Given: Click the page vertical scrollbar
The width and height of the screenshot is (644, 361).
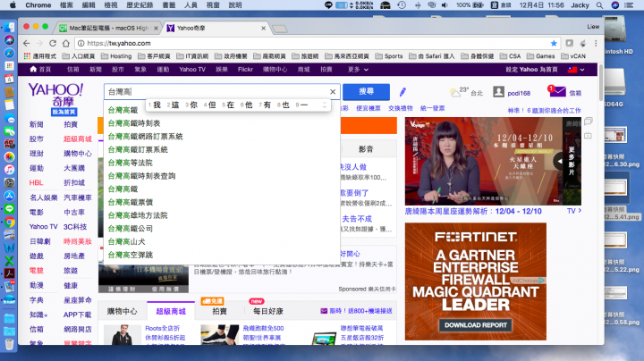Looking at the screenshot, I should click(601, 82).
